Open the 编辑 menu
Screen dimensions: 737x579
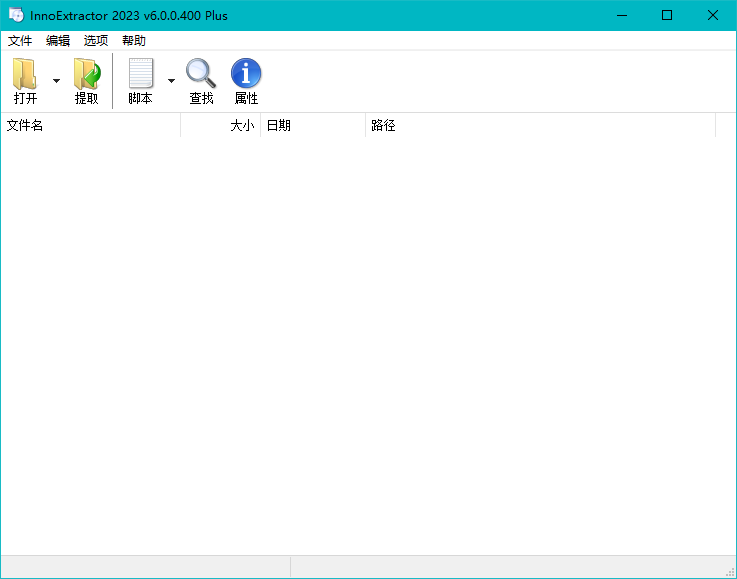58,41
